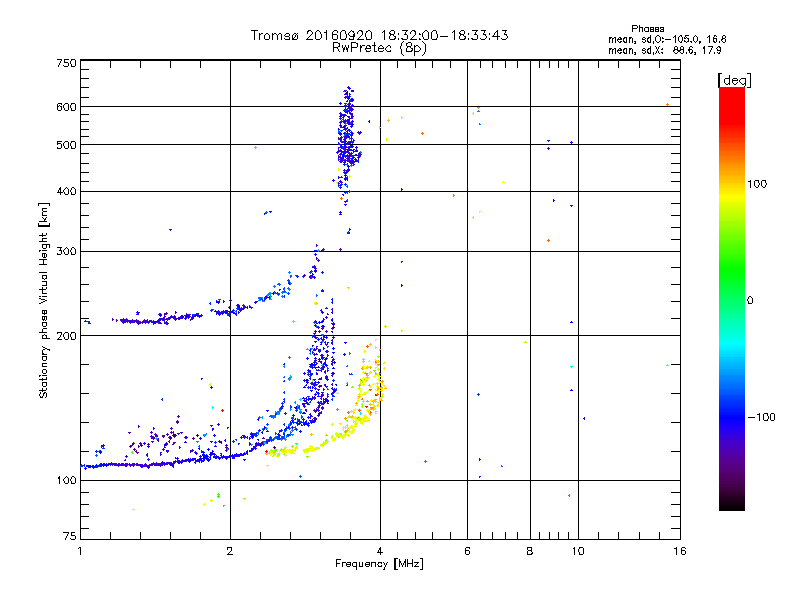Viewport: 800px width, 600px height.
Task: Click the x-axis tick label "2"
Action: [x=230, y=551]
